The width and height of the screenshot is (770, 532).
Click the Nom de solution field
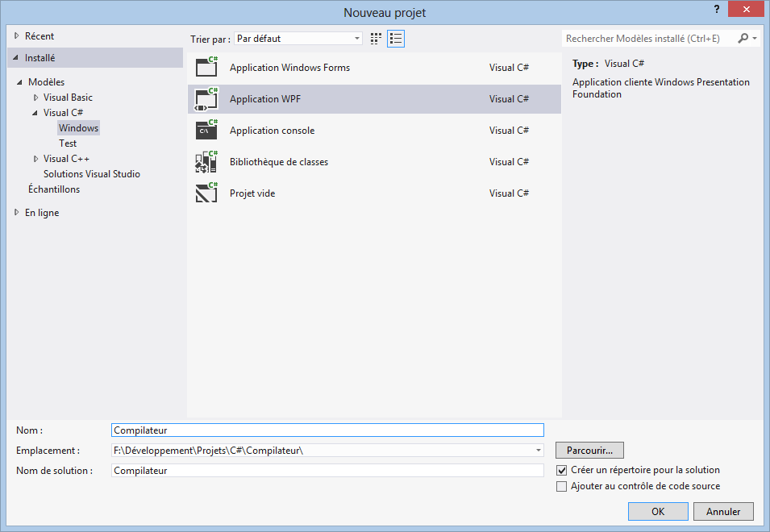pos(327,470)
